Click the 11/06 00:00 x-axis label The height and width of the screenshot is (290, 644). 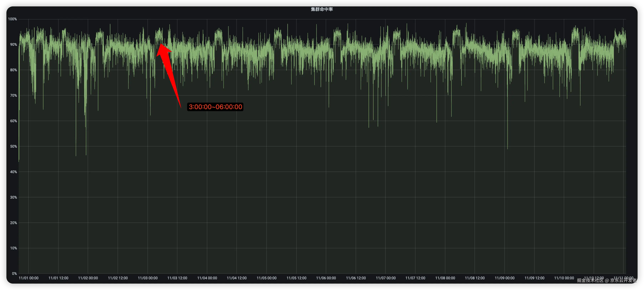[x=326, y=278]
